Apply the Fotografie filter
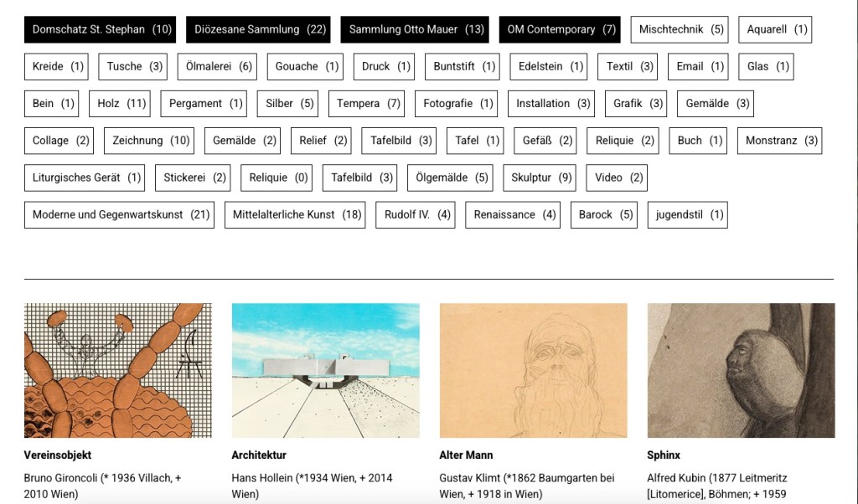The width and height of the screenshot is (858, 504). coord(457,104)
